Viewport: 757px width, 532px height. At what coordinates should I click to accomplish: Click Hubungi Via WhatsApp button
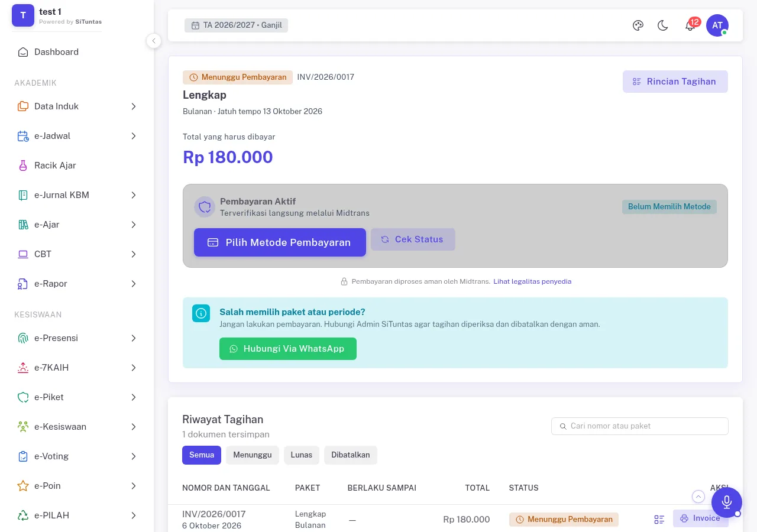[x=288, y=349]
